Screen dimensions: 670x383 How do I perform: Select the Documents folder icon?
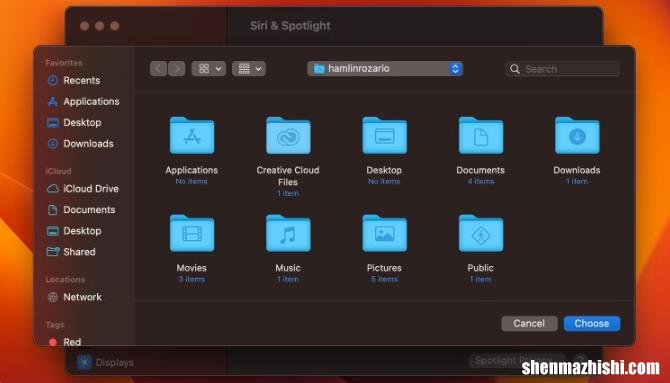[481, 135]
